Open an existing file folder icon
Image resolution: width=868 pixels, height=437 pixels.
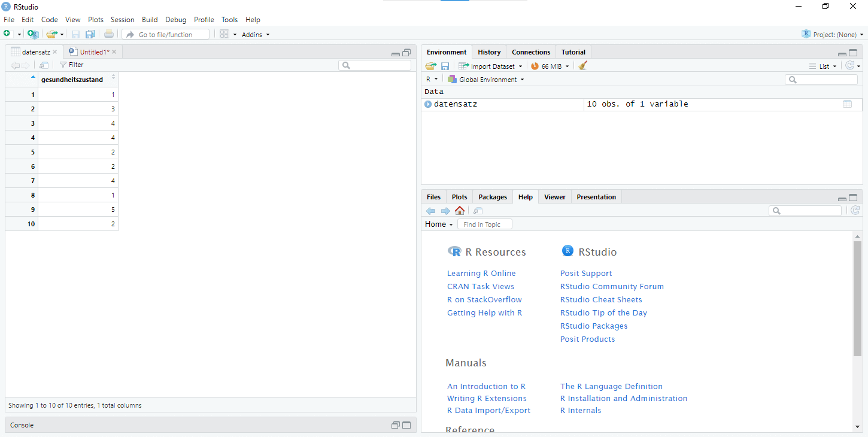(x=52, y=34)
